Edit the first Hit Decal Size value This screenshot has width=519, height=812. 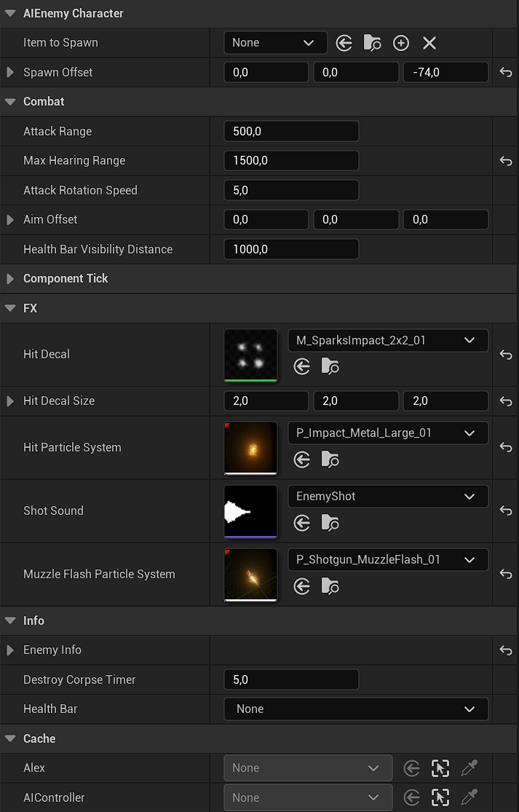(266, 401)
